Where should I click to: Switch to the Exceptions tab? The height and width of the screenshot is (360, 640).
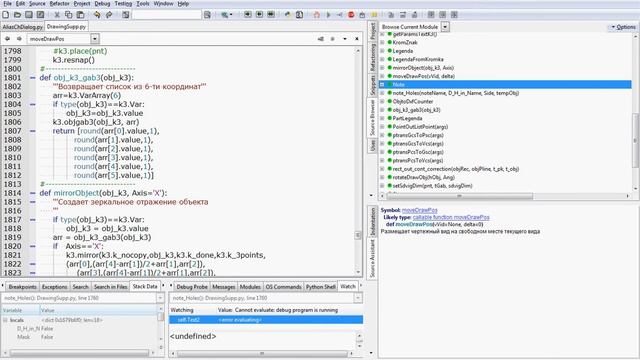(x=54, y=287)
